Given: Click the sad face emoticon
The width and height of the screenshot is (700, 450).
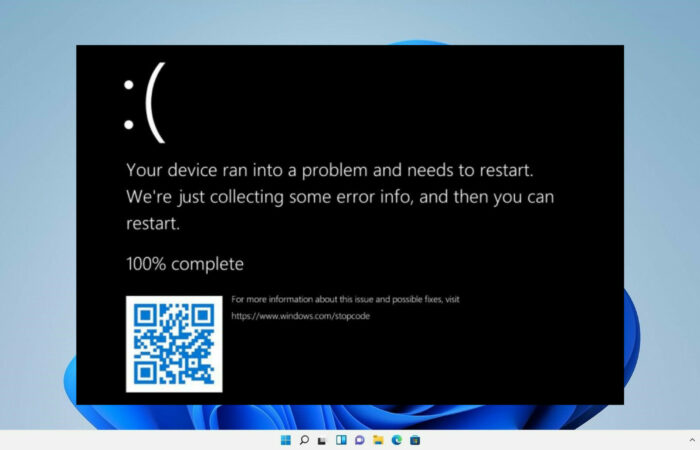Looking at the screenshot, I should [x=145, y=103].
